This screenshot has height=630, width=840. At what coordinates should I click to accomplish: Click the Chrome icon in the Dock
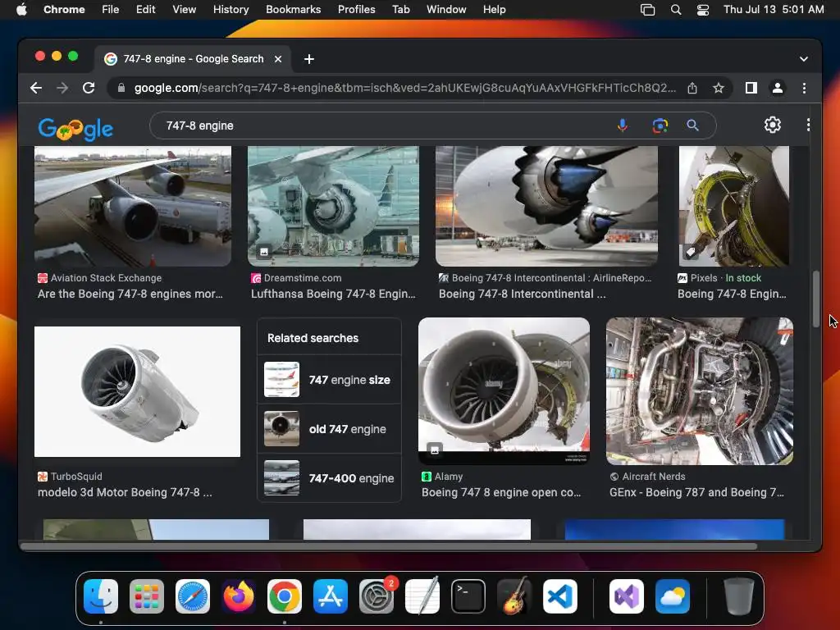point(285,596)
